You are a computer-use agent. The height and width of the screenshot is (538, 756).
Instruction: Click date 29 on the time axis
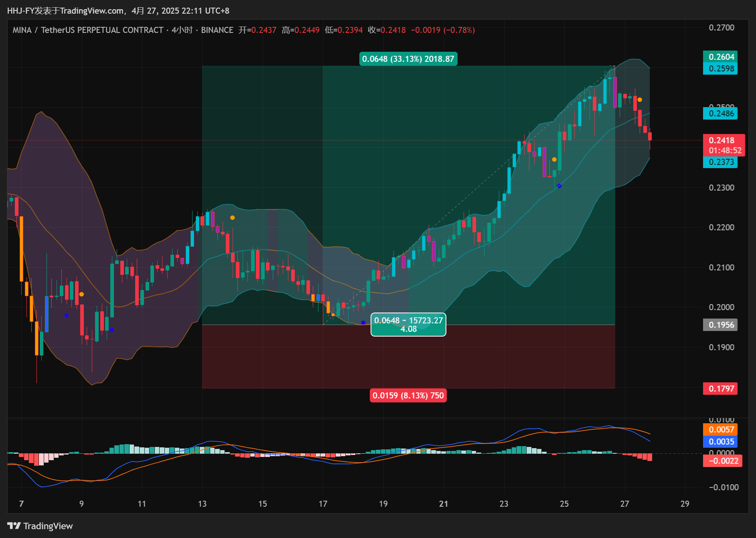[685, 504]
